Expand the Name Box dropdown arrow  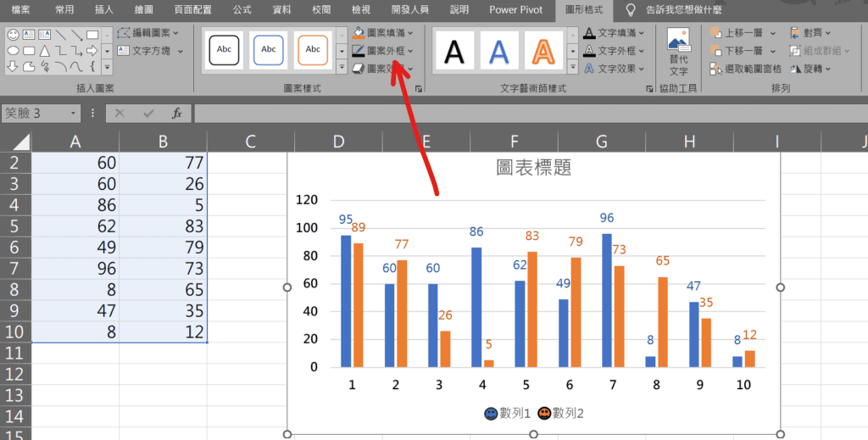[73, 114]
